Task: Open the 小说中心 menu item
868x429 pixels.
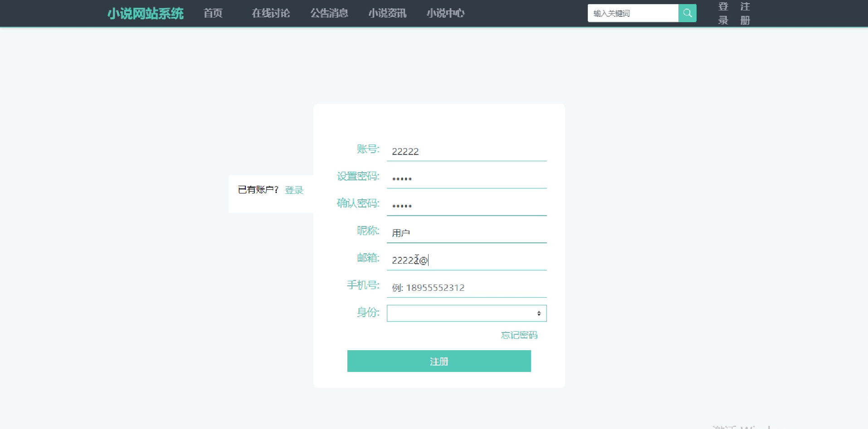Action: [445, 13]
